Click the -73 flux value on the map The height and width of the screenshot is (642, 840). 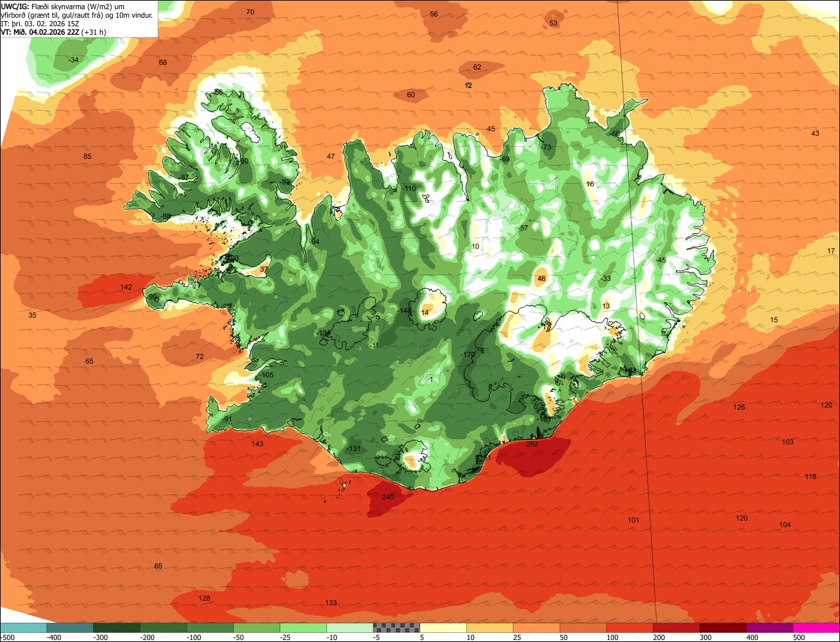(x=546, y=148)
